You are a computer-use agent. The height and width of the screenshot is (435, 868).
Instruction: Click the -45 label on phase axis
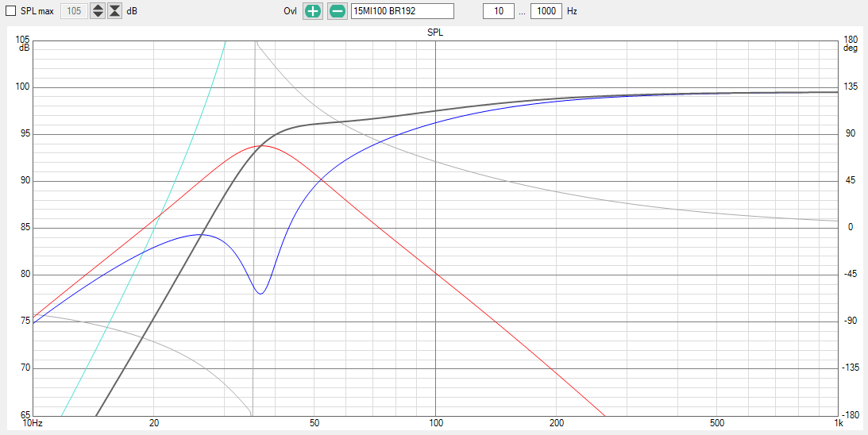tap(849, 275)
